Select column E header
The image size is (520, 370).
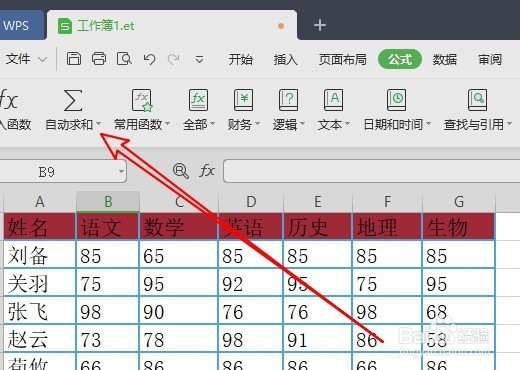point(318,202)
